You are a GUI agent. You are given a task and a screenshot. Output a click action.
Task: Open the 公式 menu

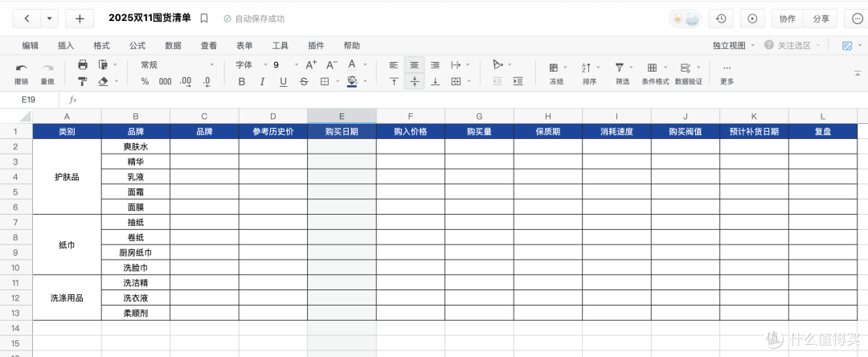pyautogui.click(x=137, y=46)
